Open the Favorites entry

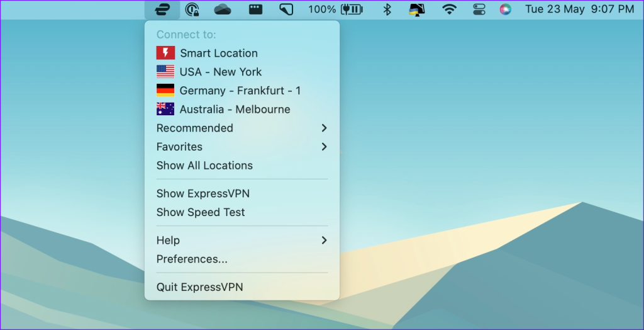pos(242,147)
